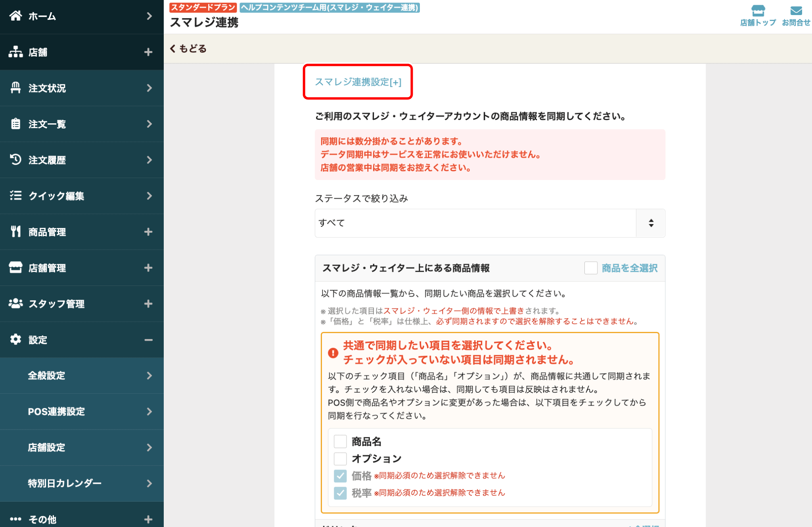Open the 注文状況 menu item
This screenshot has height=527, width=812.
pyautogui.click(x=82, y=88)
